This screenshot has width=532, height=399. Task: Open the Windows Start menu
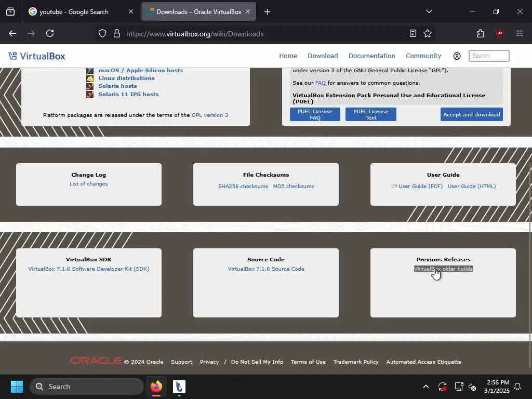click(17, 387)
